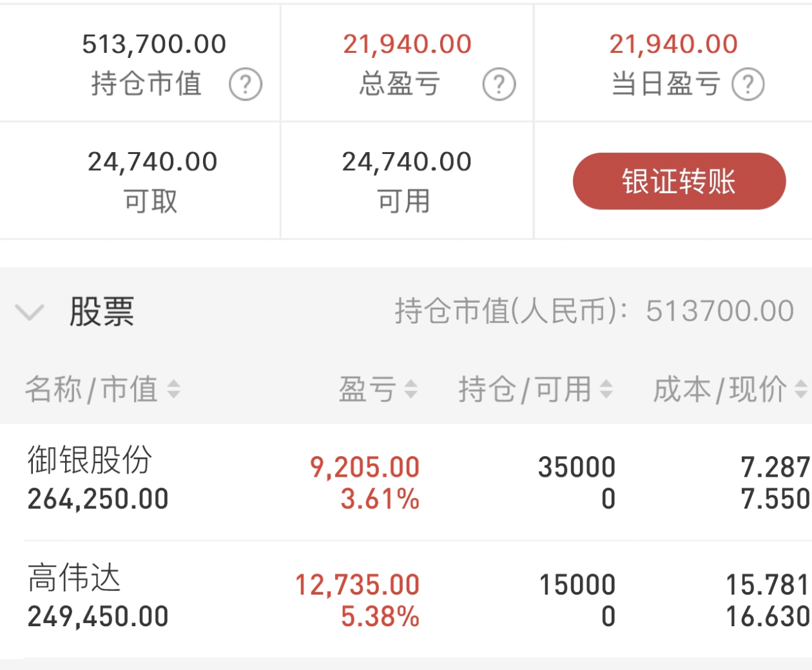
Task: Tap the 可取 balance 24,740.00
Action: 153,162
